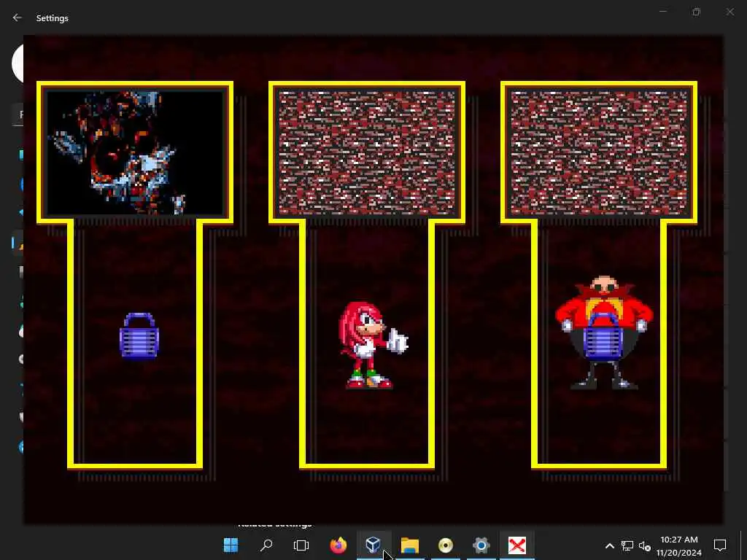Open the Windows Start menu

pos(231,545)
